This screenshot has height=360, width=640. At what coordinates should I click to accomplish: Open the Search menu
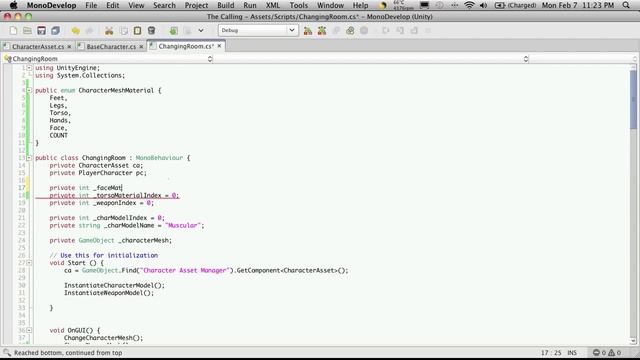point(164,5)
